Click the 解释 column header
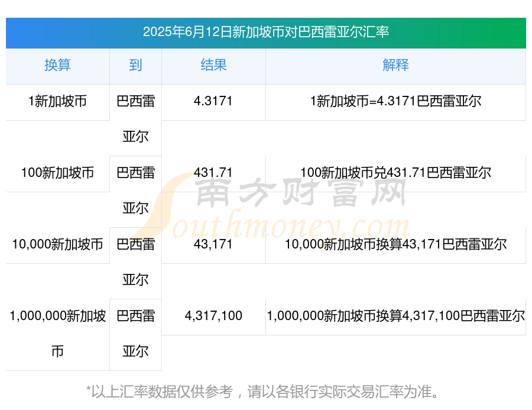Viewport: 532px width, 410px height. point(395,65)
